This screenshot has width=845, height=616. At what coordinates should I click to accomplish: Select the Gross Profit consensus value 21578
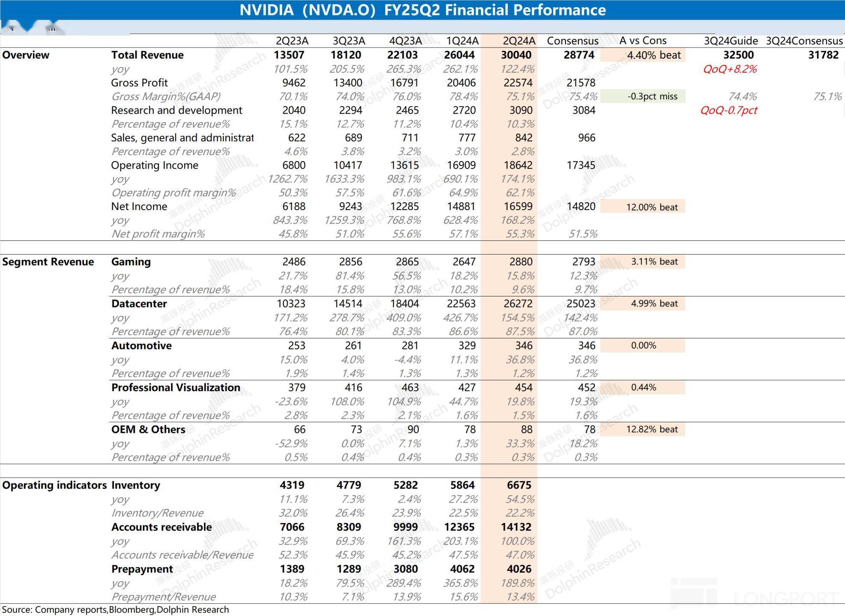(x=581, y=83)
